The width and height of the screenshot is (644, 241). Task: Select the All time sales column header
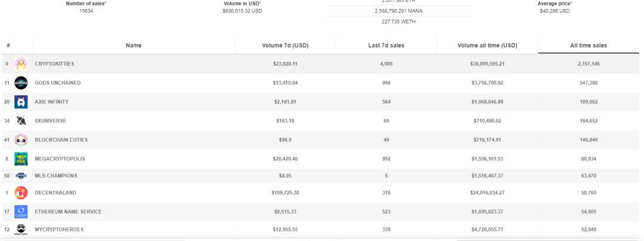[588, 45]
